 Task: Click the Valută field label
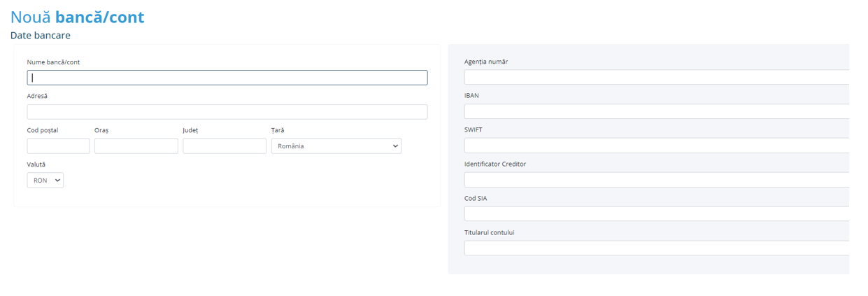[36, 164]
